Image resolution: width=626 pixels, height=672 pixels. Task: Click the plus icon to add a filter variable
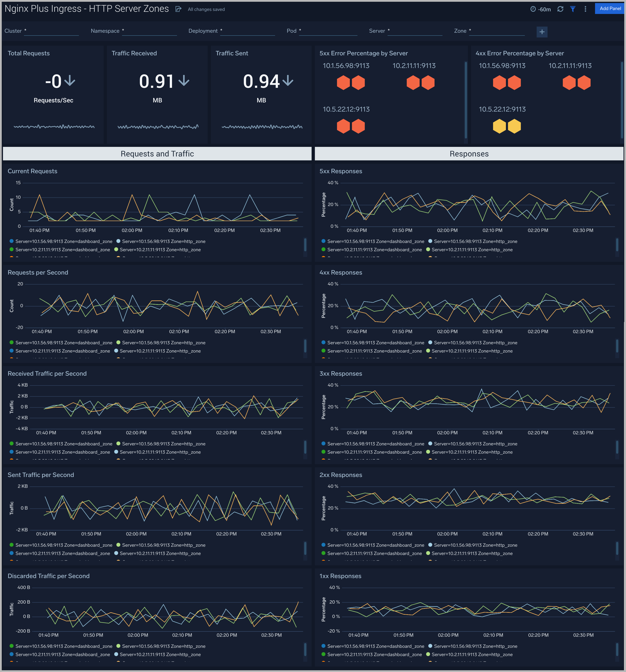click(542, 32)
